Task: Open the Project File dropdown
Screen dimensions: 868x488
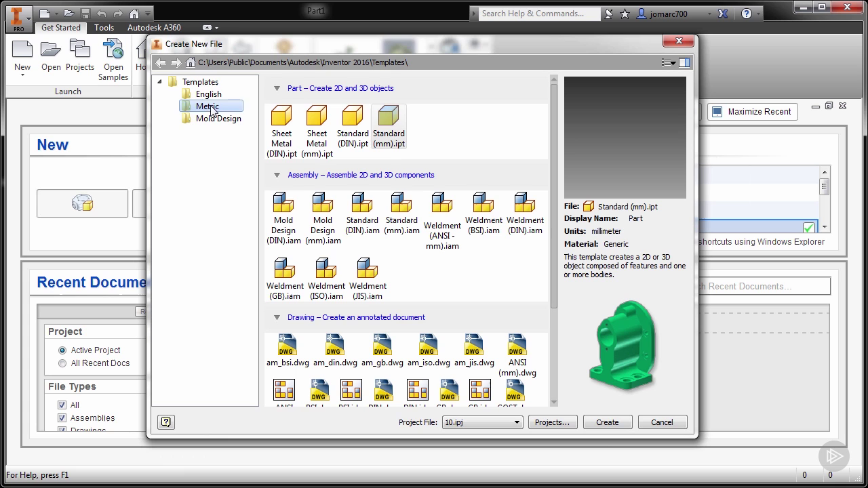Action: (x=482, y=422)
